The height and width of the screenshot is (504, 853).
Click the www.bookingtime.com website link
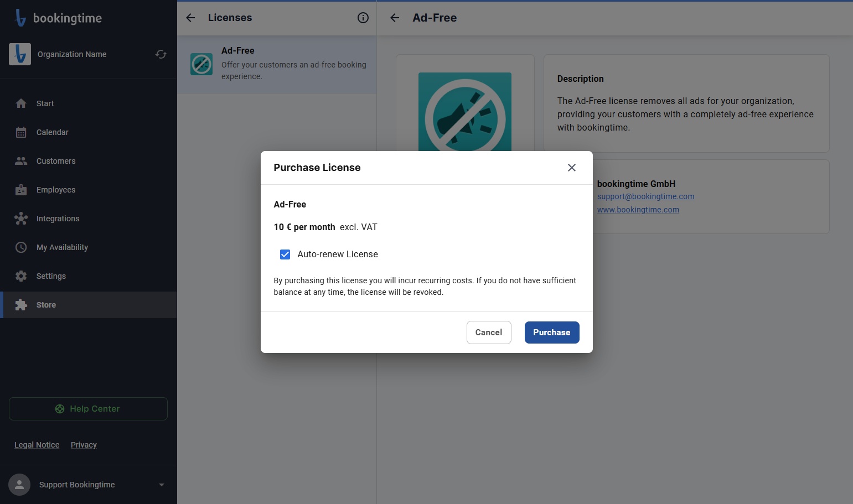point(638,210)
